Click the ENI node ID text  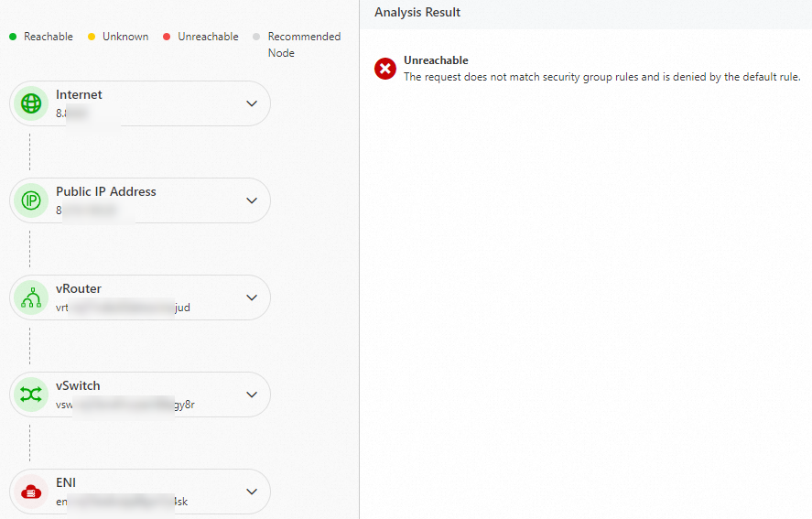[122, 502]
